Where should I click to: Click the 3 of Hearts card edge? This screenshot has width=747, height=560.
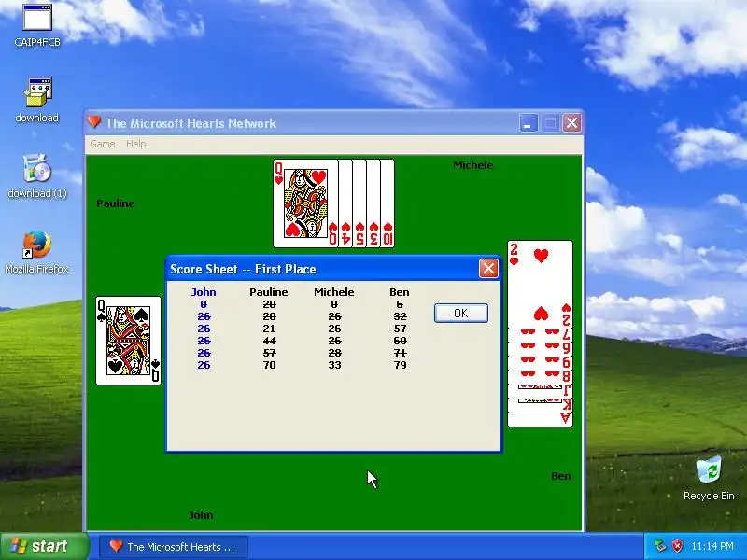[373, 203]
